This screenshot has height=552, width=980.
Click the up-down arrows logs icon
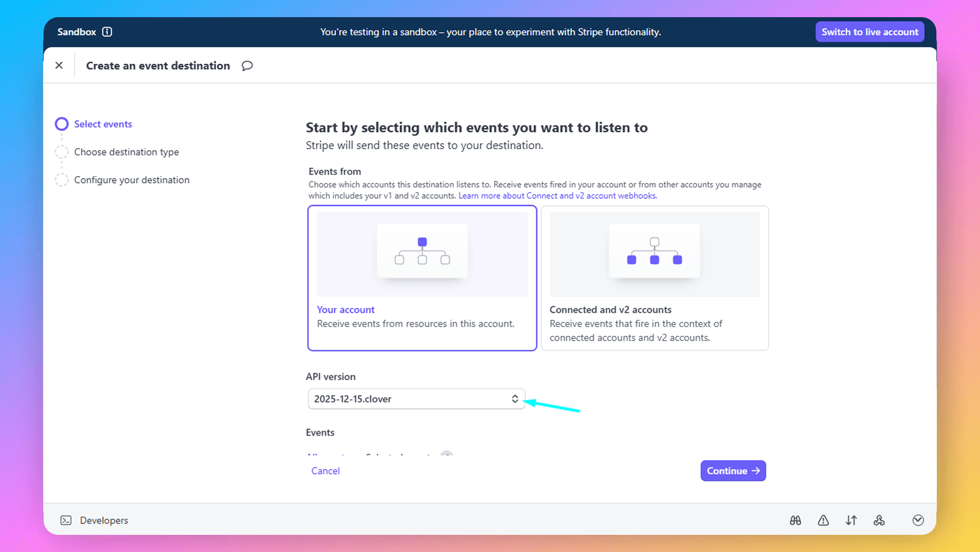[x=851, y=520]
